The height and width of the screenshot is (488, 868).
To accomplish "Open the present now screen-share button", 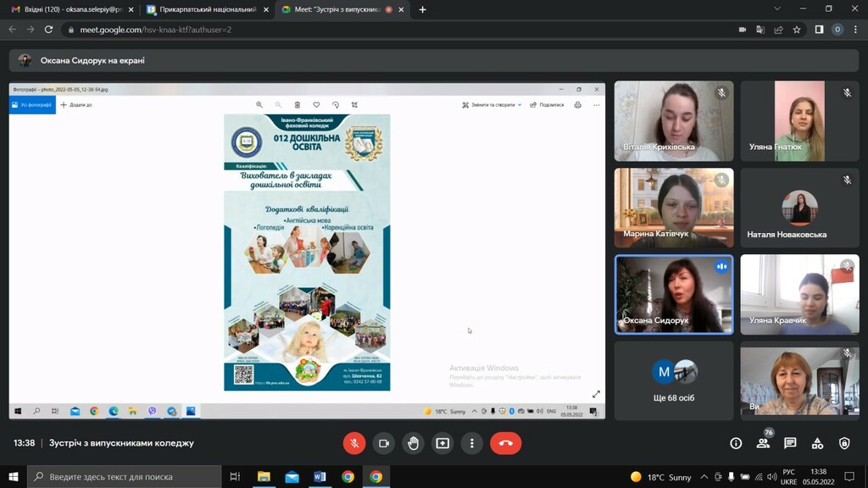I will coord(442,443).
